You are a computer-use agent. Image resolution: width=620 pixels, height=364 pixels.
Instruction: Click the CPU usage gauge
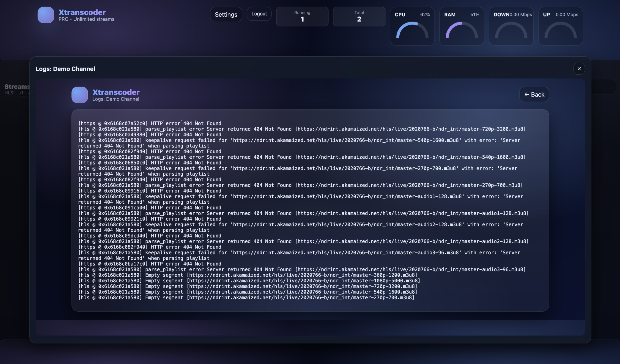coord(412,26)
